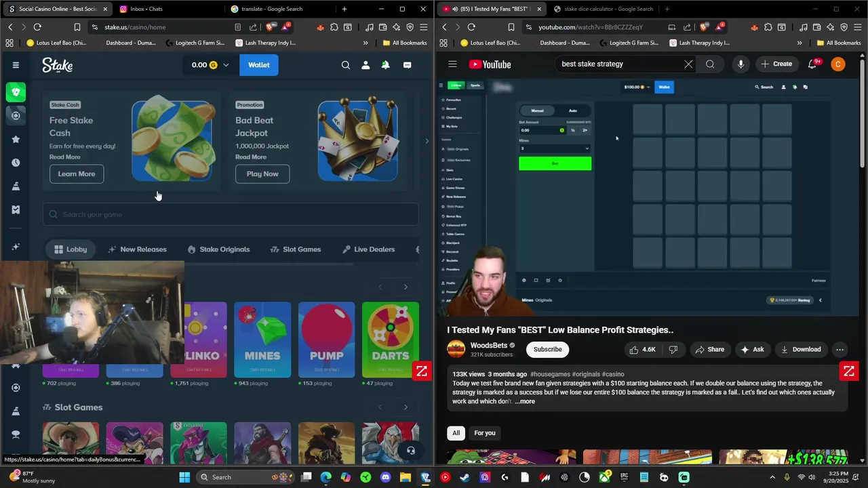This screenshot has height=488, width=868.
Task: Clear the YouTube search box with the X
Action: click(688, 64)
